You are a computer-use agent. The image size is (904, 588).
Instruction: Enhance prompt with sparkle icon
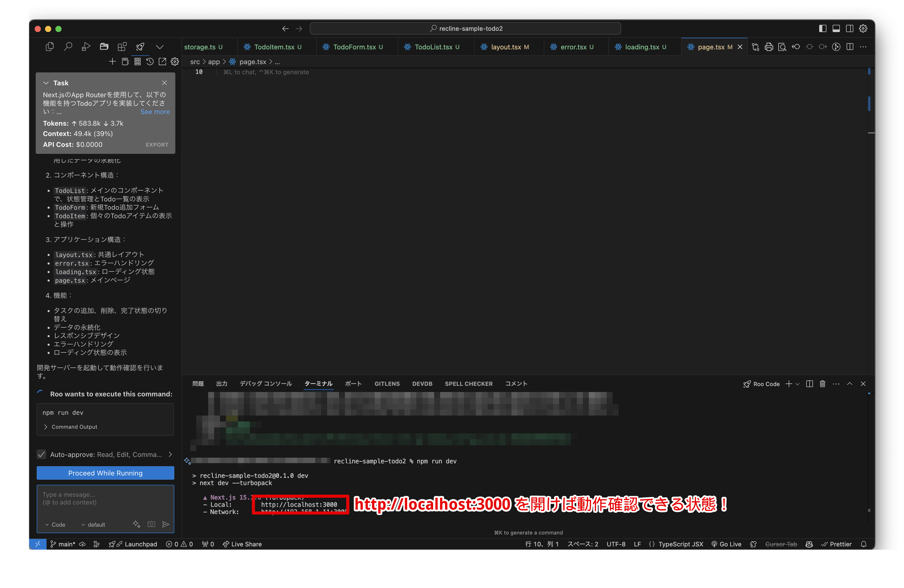pos(137,524)
